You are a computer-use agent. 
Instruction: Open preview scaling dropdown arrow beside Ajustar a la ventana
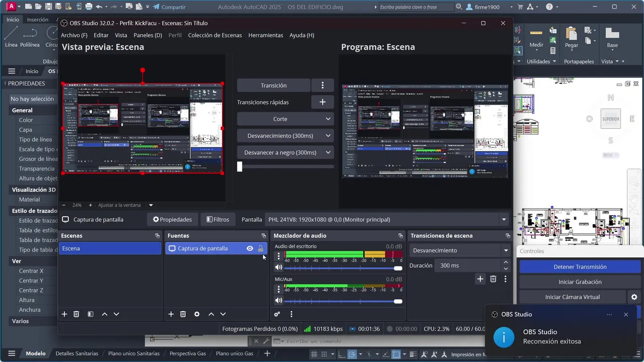(x=150, y=205)
